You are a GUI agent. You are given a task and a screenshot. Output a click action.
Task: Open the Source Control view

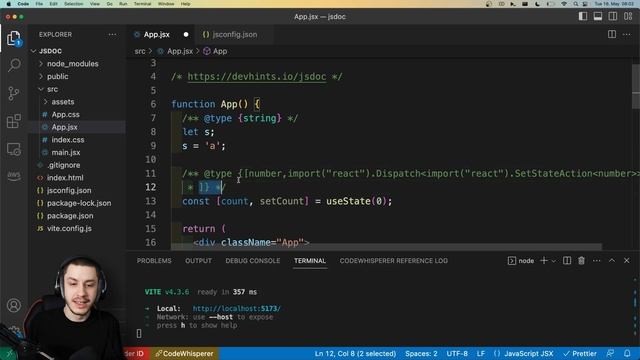(14, 93)
